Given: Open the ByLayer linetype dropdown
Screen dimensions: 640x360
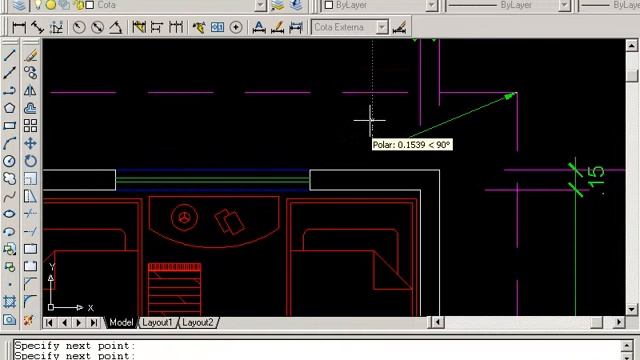Looking at the screenshot, I should pos(564,5).
